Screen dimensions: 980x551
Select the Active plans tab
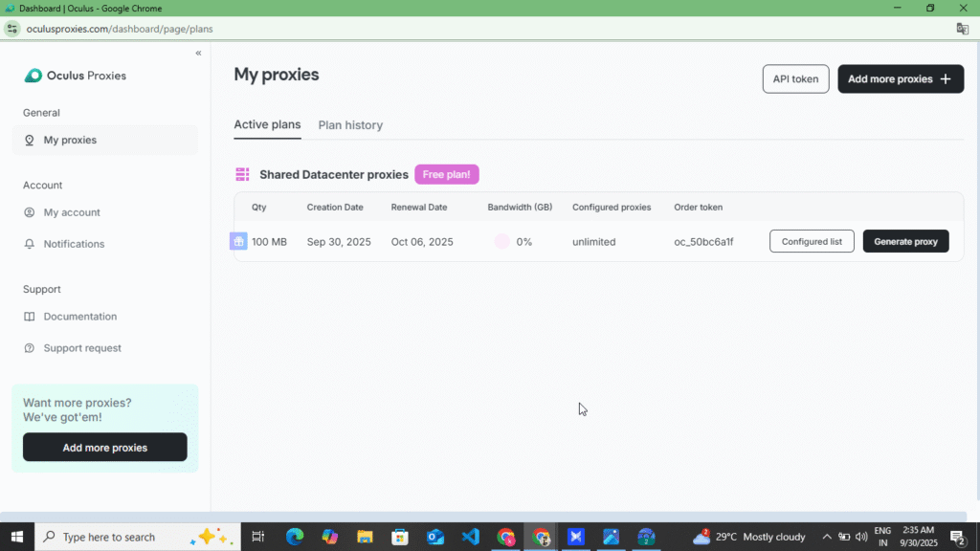click(x=267, y=125)
